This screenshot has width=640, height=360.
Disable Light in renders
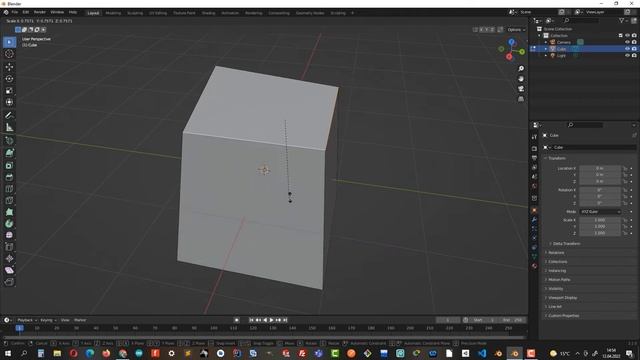(634, 55)
